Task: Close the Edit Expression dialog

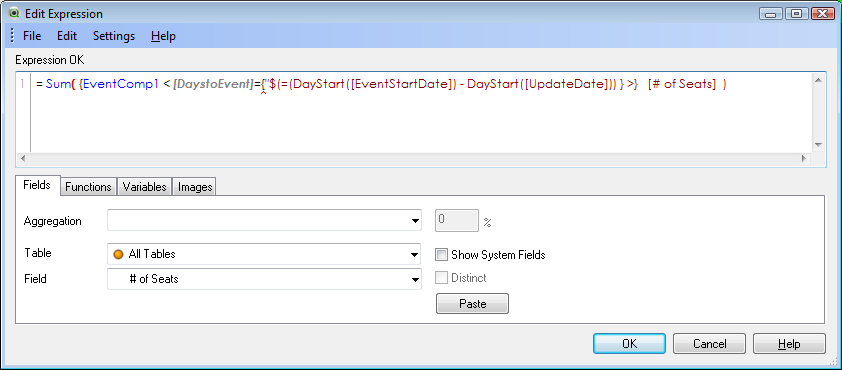Action: point(823,13)
